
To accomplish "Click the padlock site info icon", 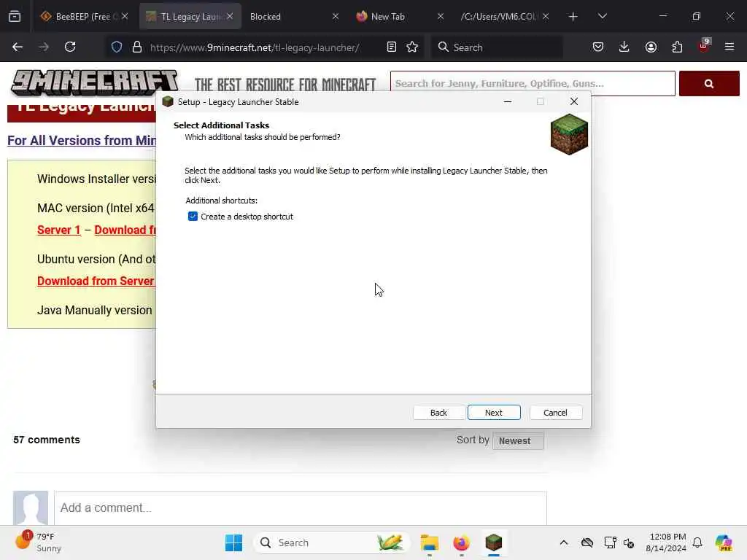I will (137, 47).
